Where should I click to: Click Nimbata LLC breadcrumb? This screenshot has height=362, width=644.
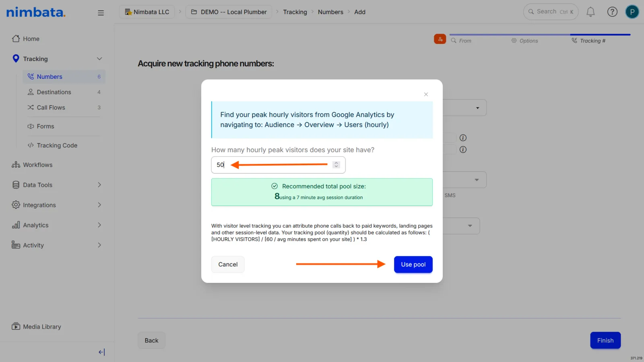(147, 12)
